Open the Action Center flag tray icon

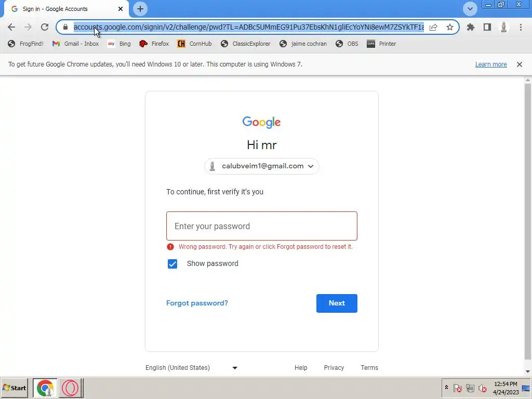point(457,388)
